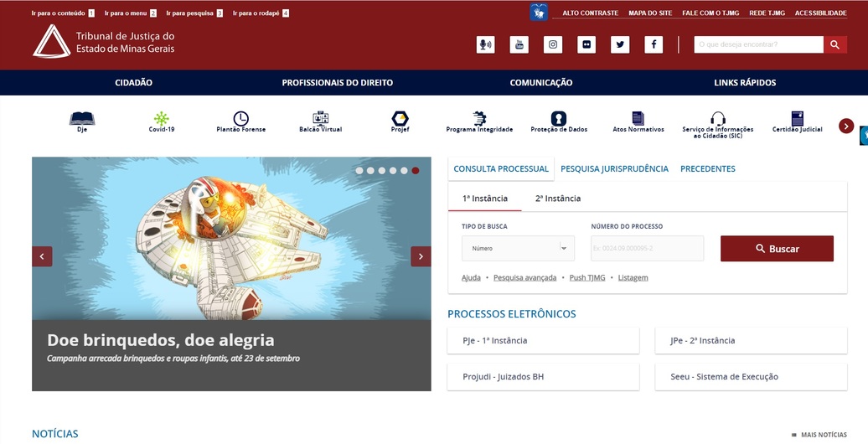868x444 pixels.
Task: Open Rede TJMG link
Action: [767, 13]
